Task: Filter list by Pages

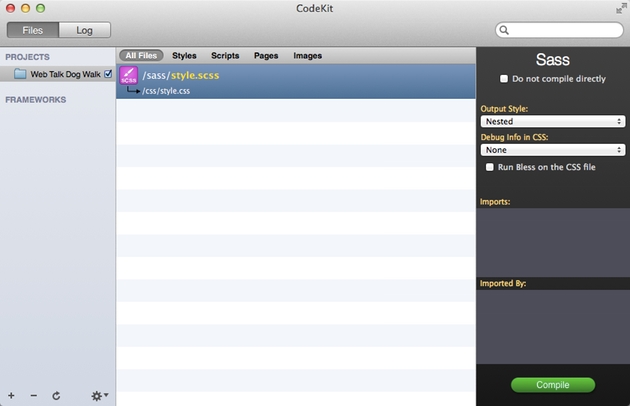Action: point(266,55)
